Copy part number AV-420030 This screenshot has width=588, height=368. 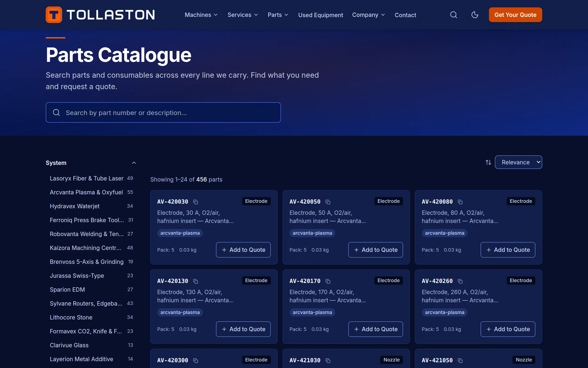(x=195, y=202)
